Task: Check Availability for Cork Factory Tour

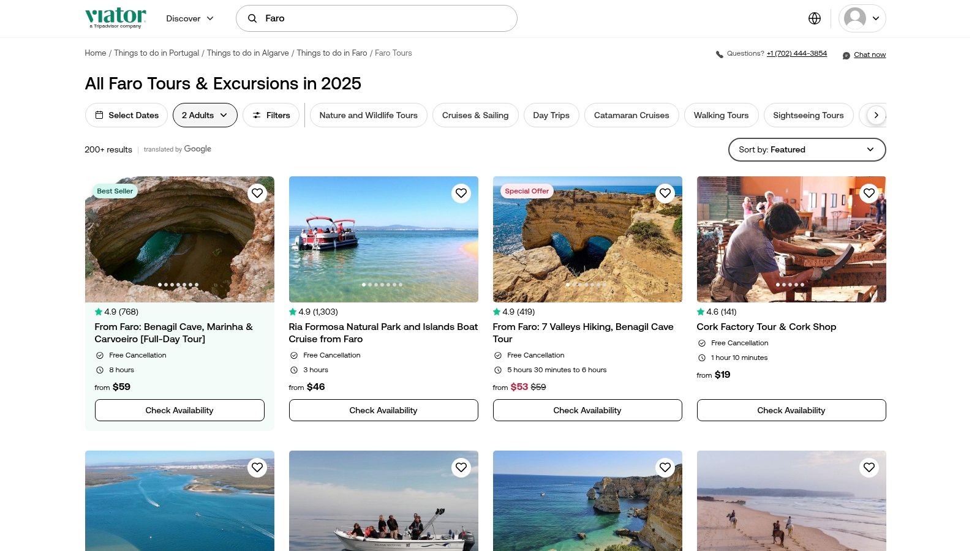Action: click(791, 410)
